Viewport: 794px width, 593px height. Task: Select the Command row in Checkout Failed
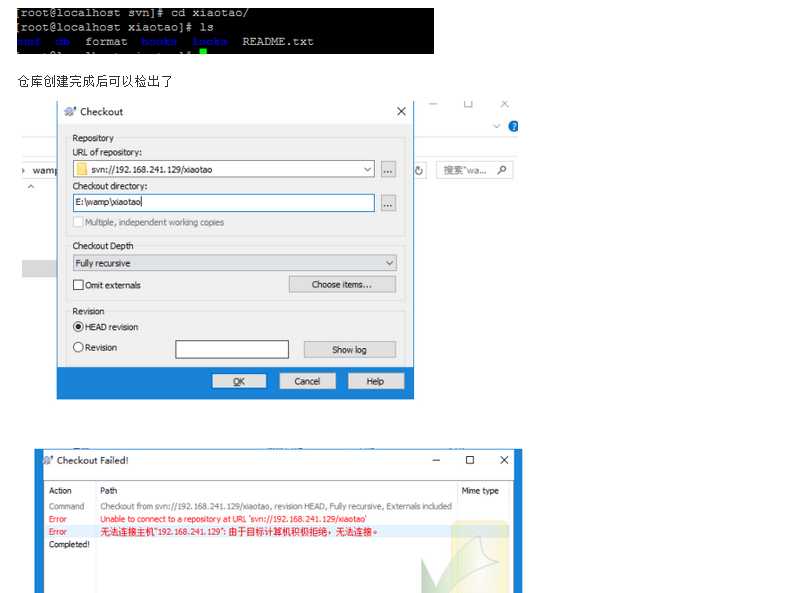[x=276, y=506]
